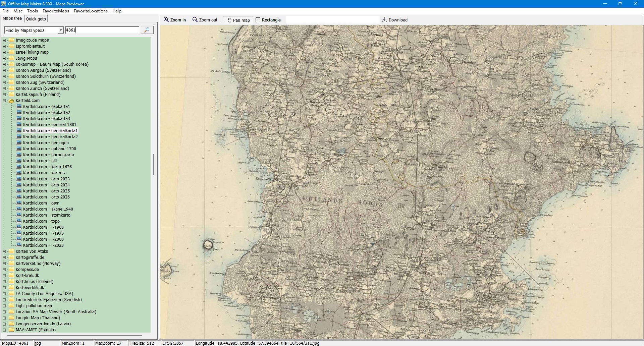This screenshot has width=644, height=346.
Task: Expand the Karten von Attika folder
Action: click(x=4, y=251)
